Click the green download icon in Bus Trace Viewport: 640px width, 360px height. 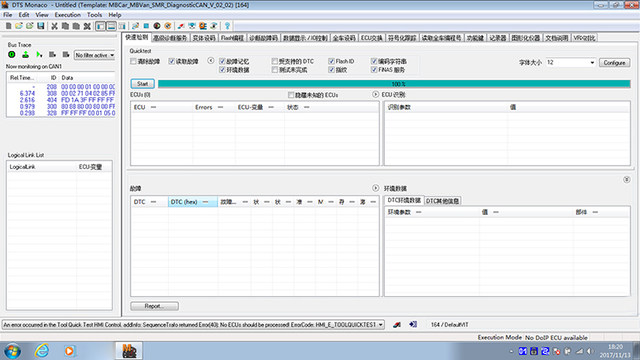pos(25,55)
